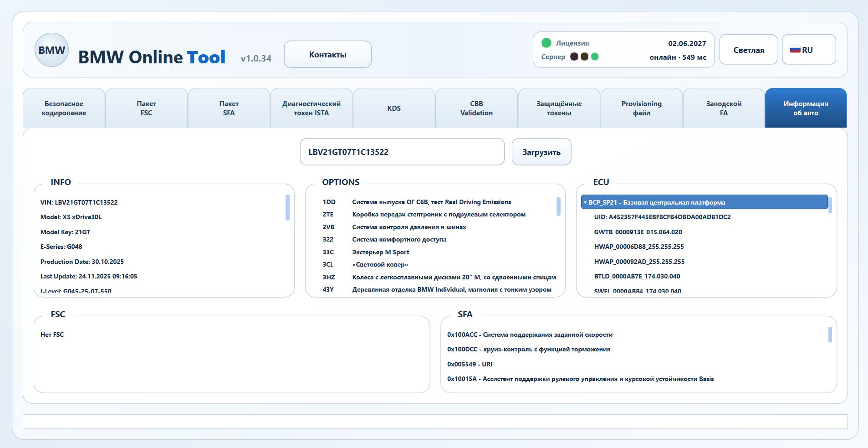Select option 1DD Система выпуска ОГ
The height and width of the screenshot is (448, 868).
click(417, 202)
